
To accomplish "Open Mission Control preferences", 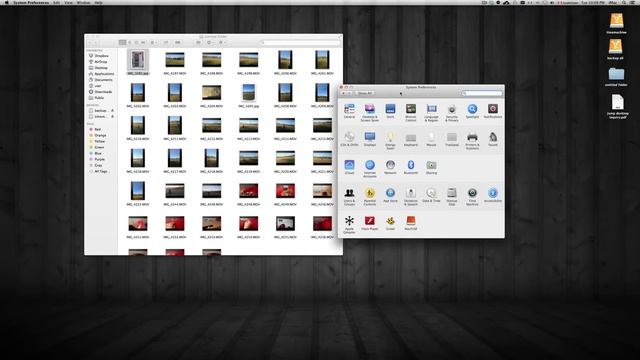I will coord(411,113).
